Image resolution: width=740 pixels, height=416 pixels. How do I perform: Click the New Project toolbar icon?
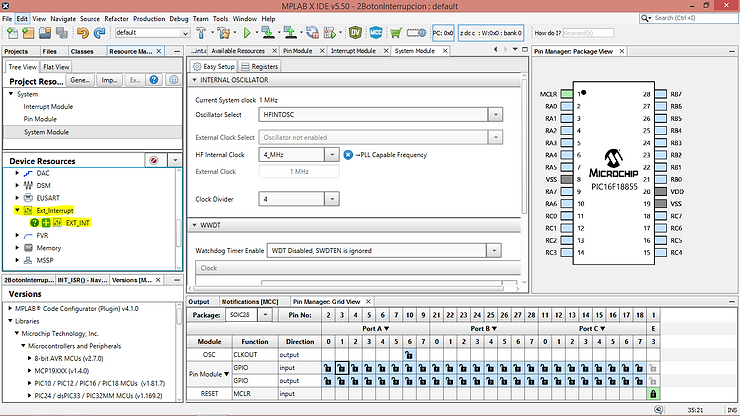(x=28, y=33)
